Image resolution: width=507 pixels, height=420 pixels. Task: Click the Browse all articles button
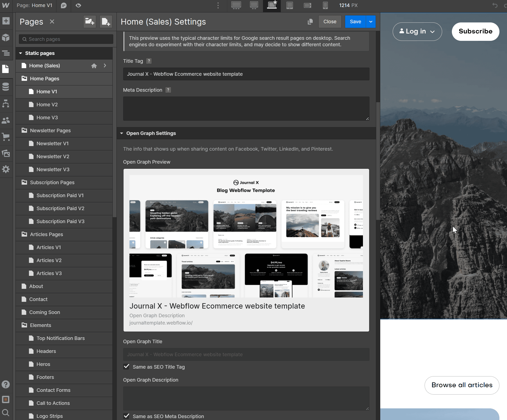[x=462, y=385]
